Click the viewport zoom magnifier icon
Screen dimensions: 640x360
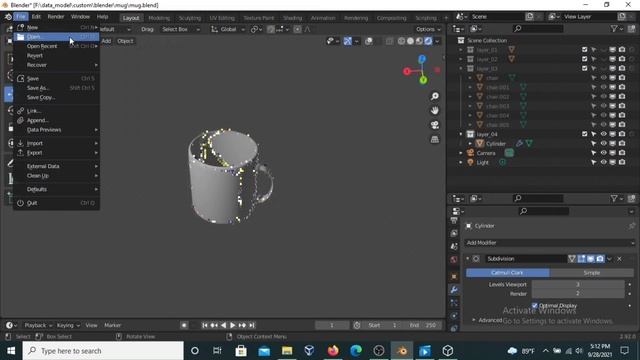tap(435, 96)
